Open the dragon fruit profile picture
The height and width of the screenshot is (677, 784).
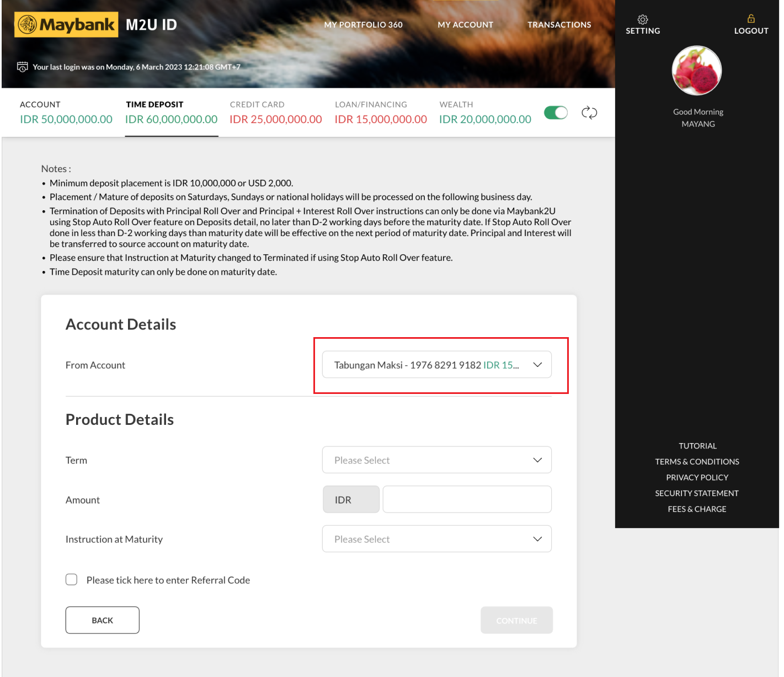(x=697, y=71)
